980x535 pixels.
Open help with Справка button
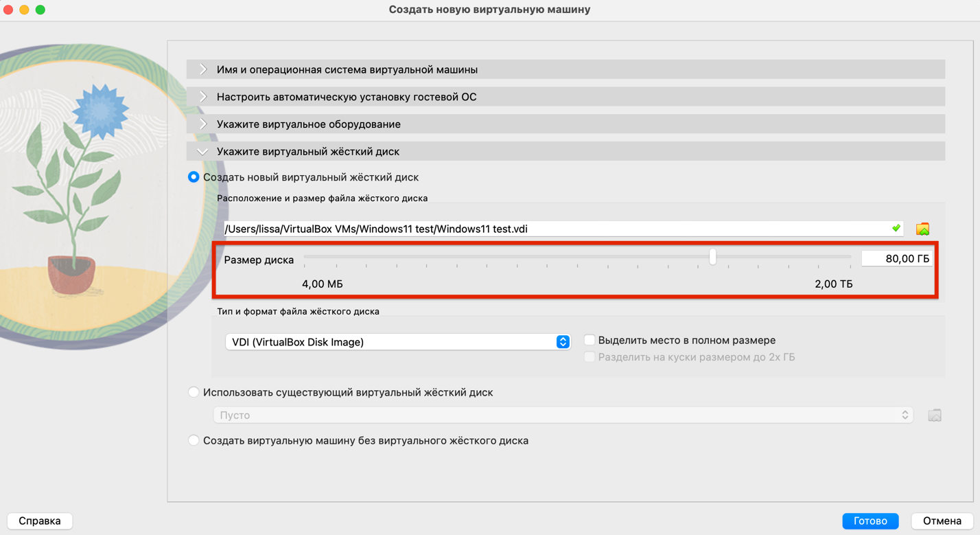(x=40, y=521)
